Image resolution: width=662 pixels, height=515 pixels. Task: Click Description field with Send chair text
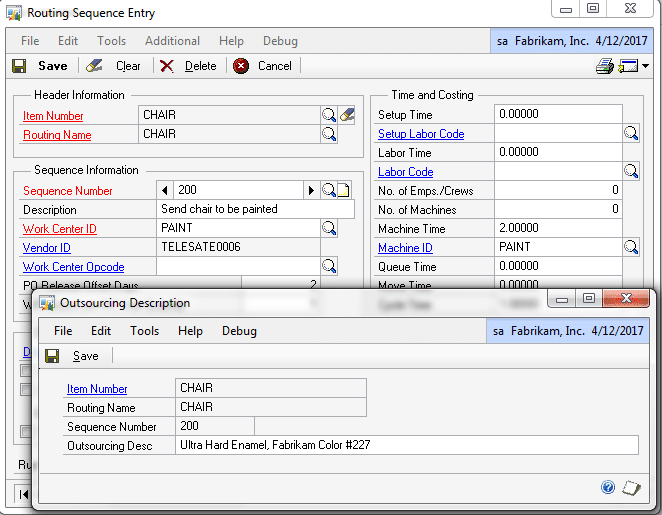255,209
